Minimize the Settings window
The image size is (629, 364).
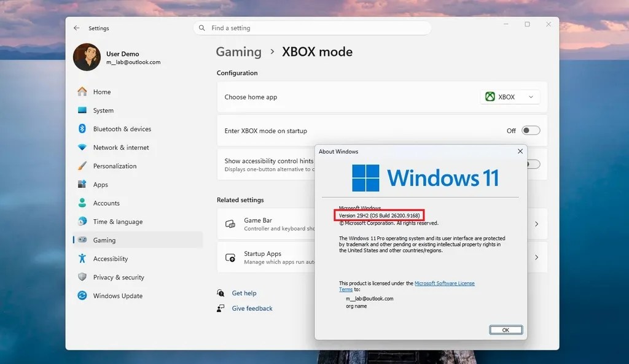(506, 24)
